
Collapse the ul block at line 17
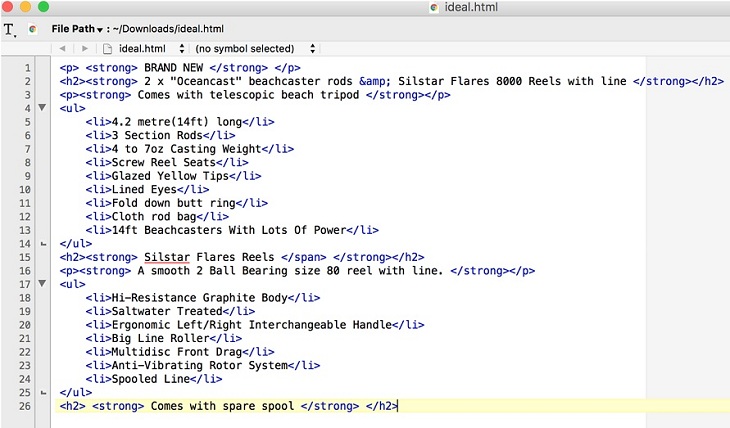42,283
